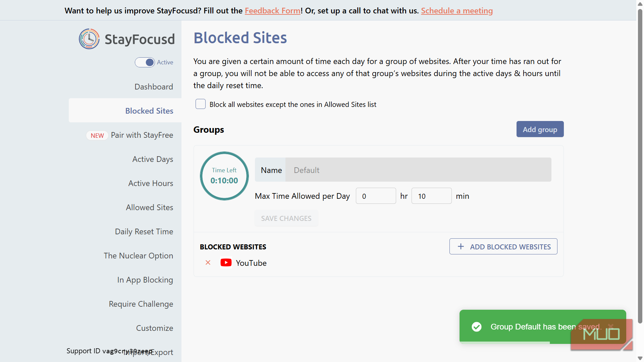Check Block all websites except Allowed Sites
Image resolution: width=644 pixels, height=362 pixels.
[201, 104]
